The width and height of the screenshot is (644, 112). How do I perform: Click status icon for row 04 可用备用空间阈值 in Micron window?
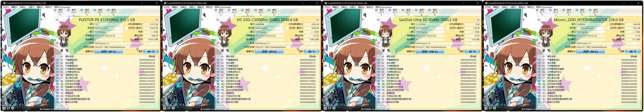click(x=539, y=69)
